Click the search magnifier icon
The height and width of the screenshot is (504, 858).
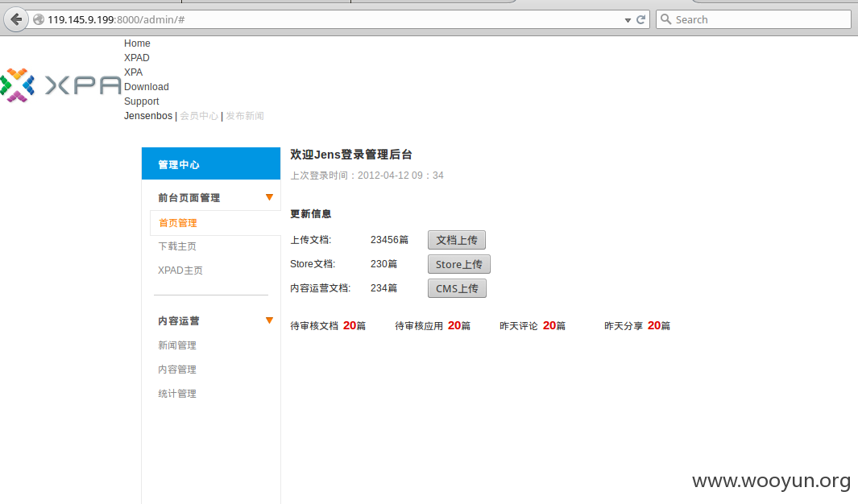point(666,19)
